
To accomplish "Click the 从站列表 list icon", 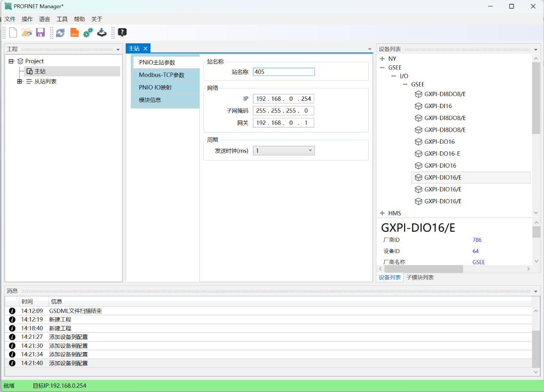I will point(29,81).
